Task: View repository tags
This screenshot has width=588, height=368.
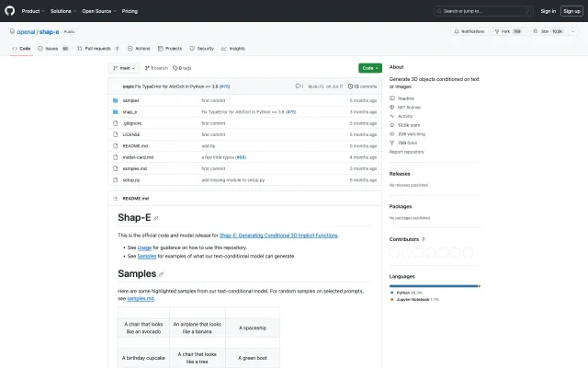Action: [x=182, y=68]
